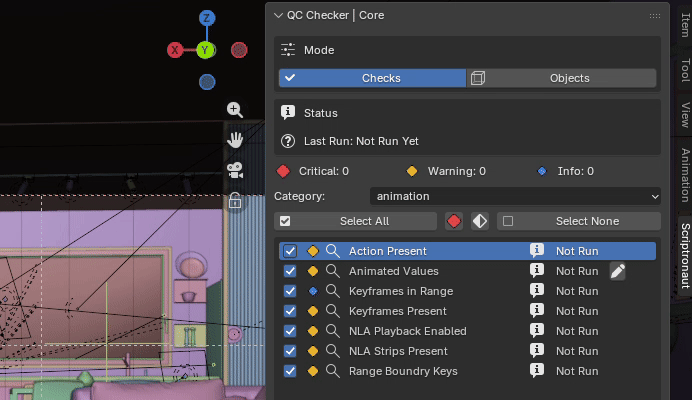Uncheck the Keyframes in Range checkbox
The image size is (692, 400).
(290, 291)
